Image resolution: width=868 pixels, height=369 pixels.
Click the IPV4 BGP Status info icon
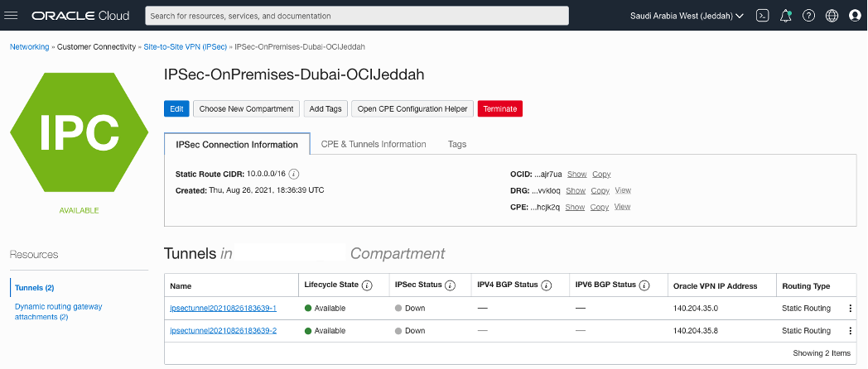547,285
